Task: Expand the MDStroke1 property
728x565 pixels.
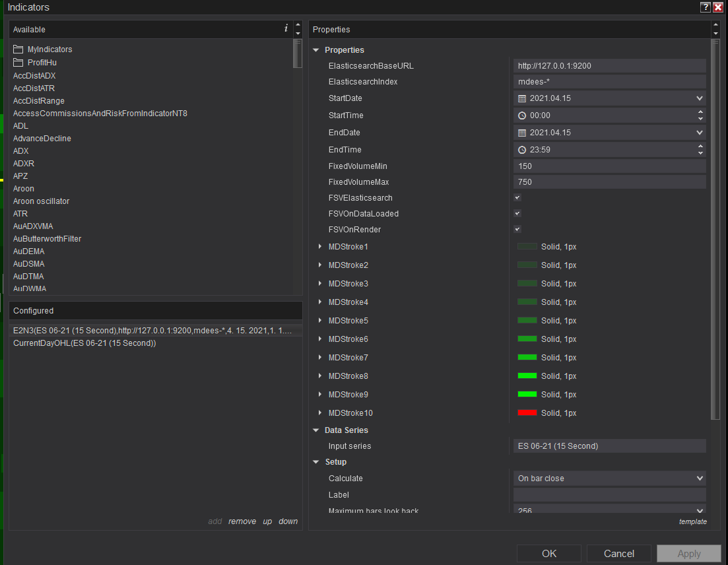Action: [x=320, y=247]
